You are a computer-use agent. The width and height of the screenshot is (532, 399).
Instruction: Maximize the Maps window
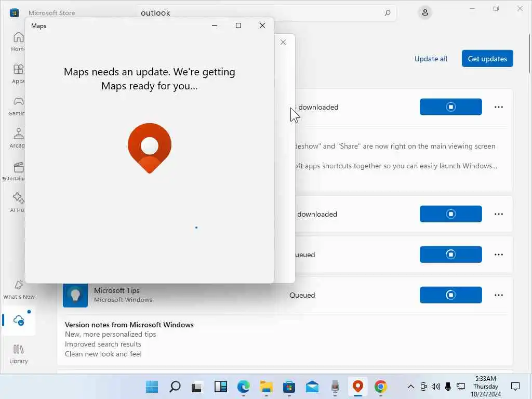[x=238, y=25]
